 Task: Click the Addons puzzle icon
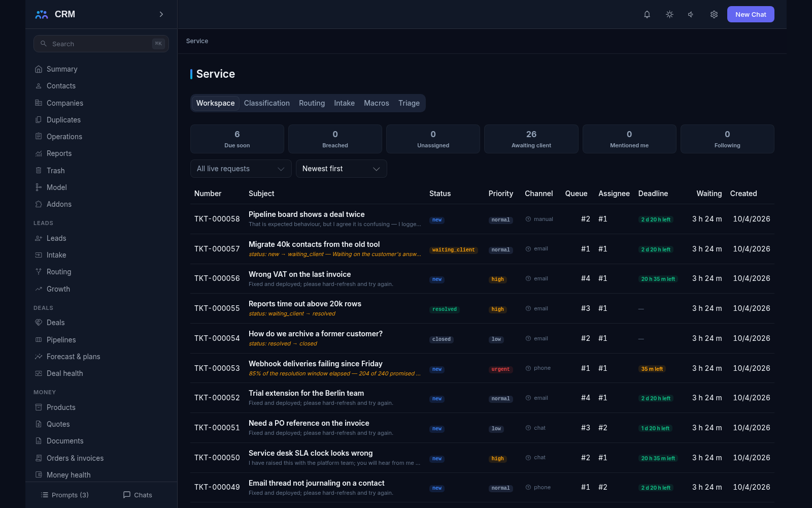coord(39,204)
